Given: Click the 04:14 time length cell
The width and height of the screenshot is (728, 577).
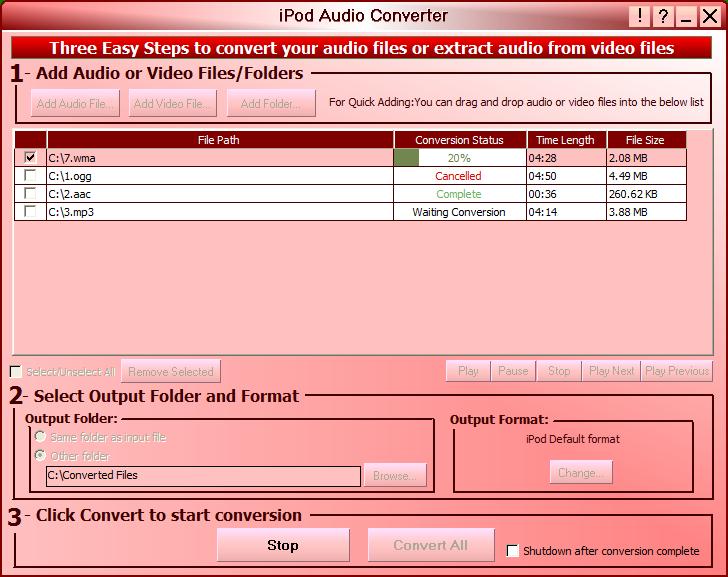Looking at the screenshot, I should (566, 212).
